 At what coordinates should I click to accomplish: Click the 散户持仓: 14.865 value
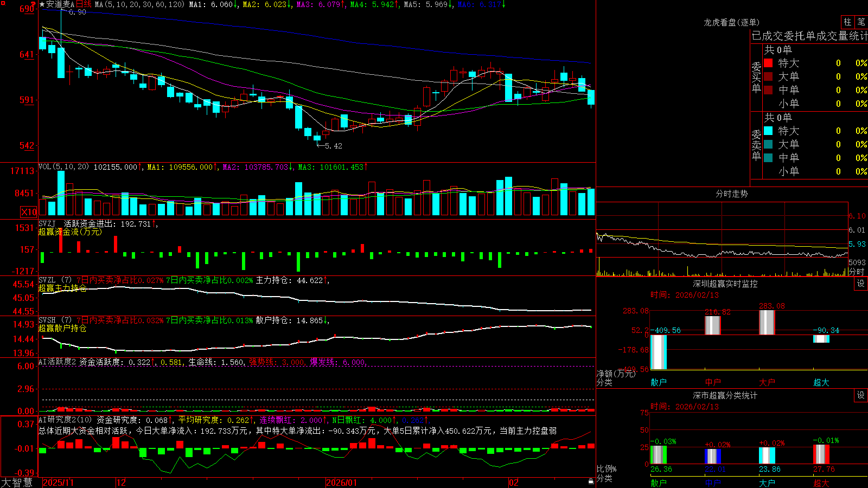coord(289,320)
